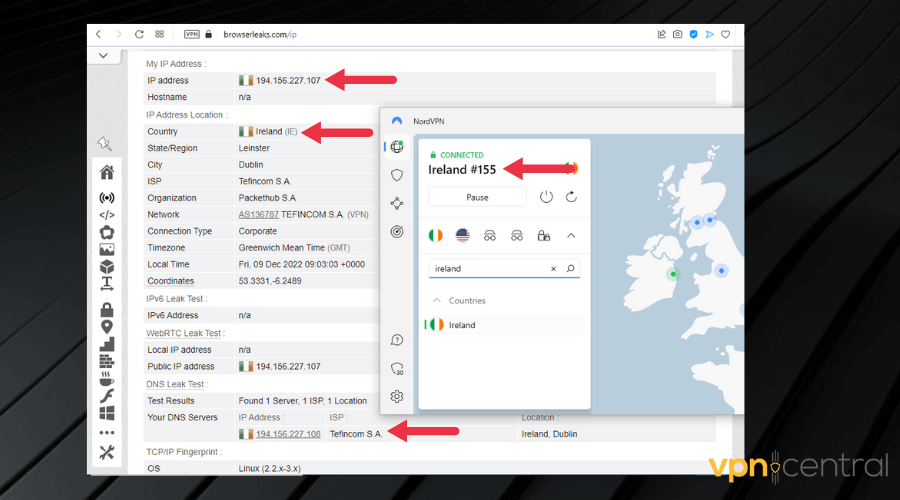Image resolution: width=900 pixels, height=500 pixels.
Task: Connect via the Ireland flag recent shortcut
Action: click(x=436, y=235)
